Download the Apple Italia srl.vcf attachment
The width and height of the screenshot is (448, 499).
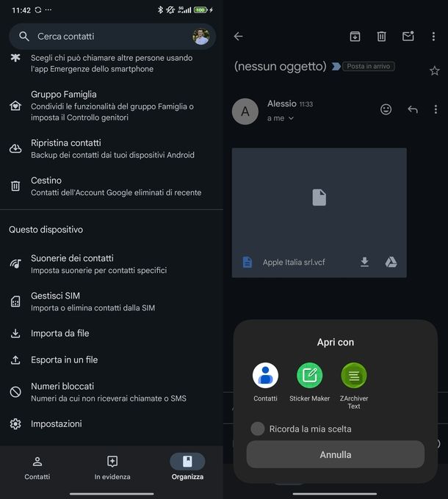364,262
